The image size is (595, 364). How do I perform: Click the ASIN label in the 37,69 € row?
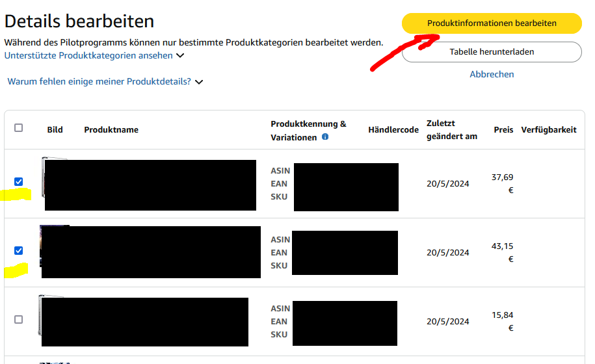280,170
